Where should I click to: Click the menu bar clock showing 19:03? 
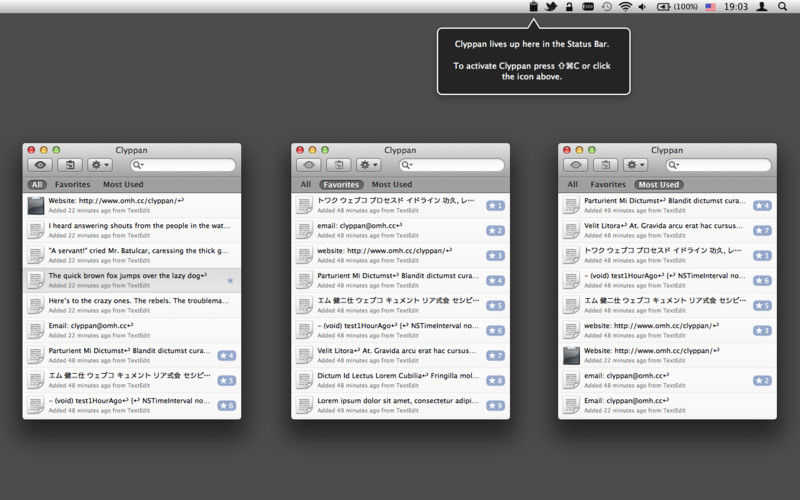point(736,7)
